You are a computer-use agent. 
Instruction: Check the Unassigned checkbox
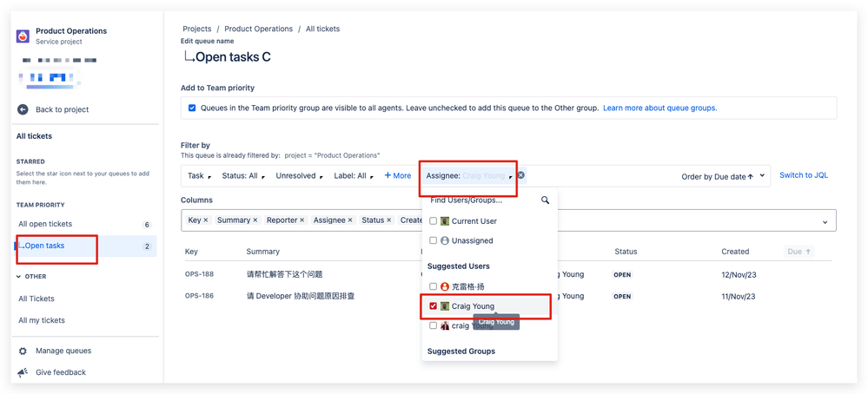tap(434, 241)
